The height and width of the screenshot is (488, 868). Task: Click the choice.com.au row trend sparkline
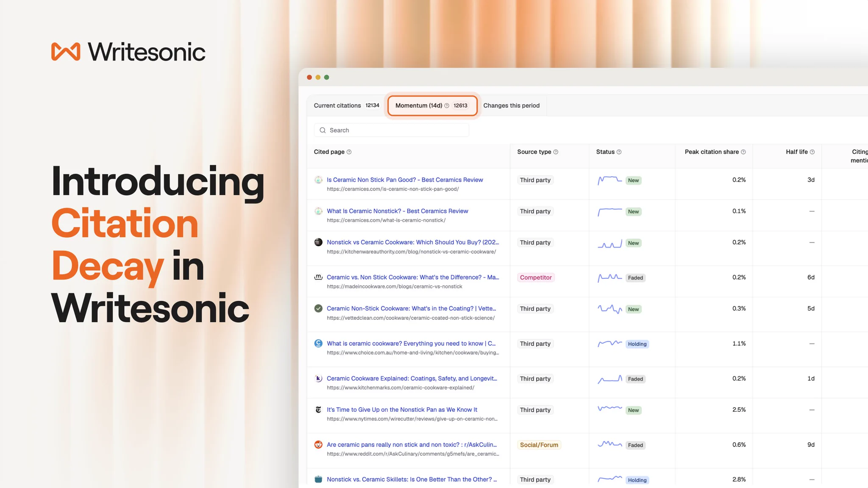[609, 344]
